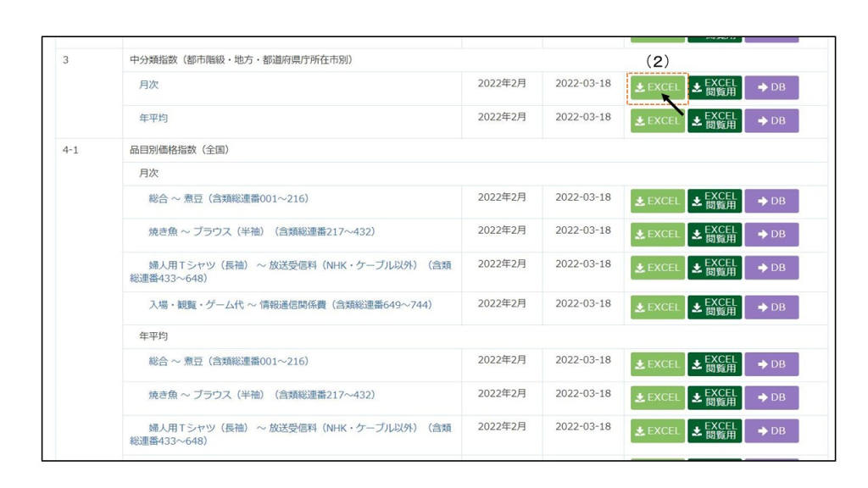
Task: Click EXCEL 閲覧用 for 入場・観覧・ゲーム代
Action: pos(714,308)
